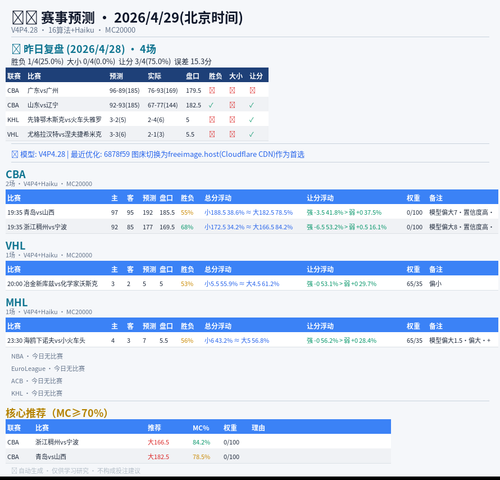
Task: Click the heading 核心推荐（MC≥70%）
Action: pyautogui.click(x=57, y=413)
